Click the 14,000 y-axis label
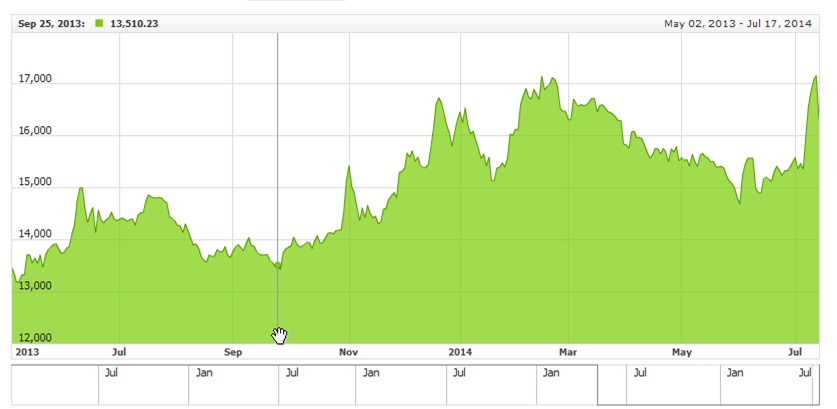837x409 pixels. coord(34,234)
